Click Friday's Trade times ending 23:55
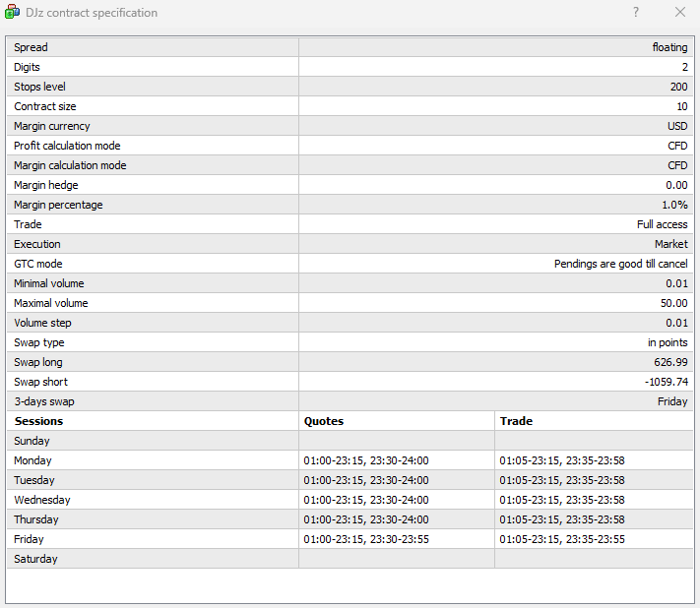The image size is (700, 608). [562, 539]
